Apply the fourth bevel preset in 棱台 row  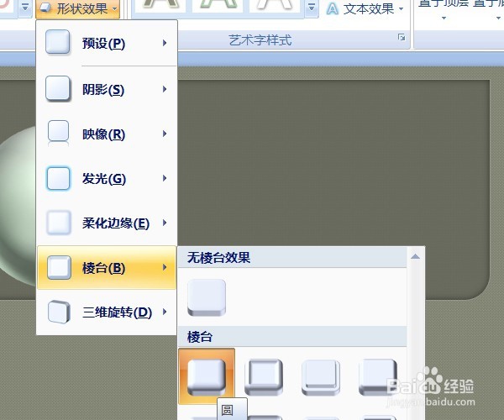[378, 377]
